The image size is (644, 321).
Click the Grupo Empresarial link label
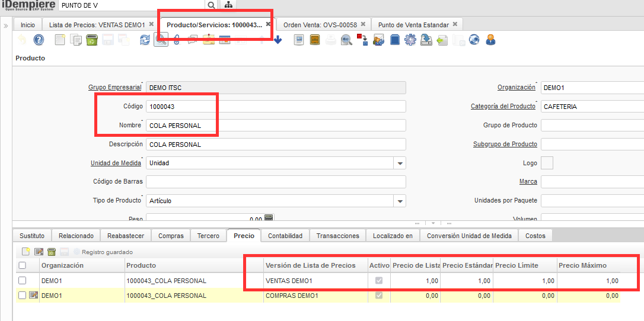point(114,88)
